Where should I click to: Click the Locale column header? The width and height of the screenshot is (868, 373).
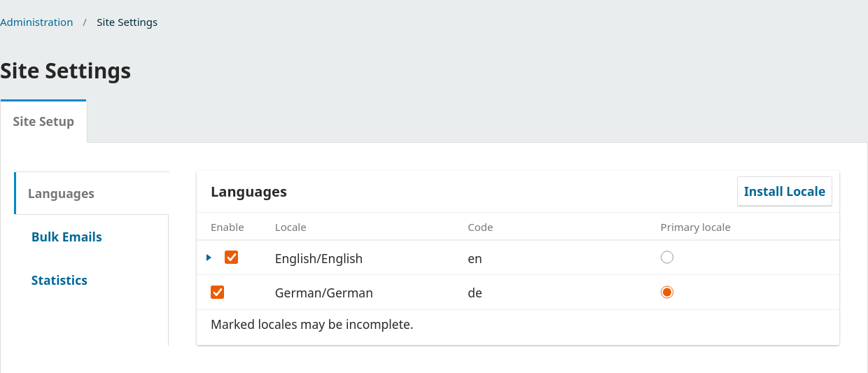point(290,227)
